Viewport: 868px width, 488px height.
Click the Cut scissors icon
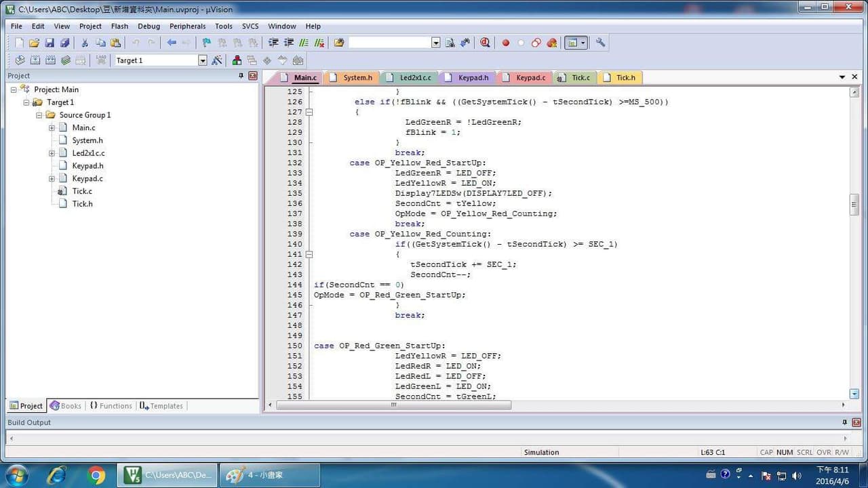(x=85, y=43)
